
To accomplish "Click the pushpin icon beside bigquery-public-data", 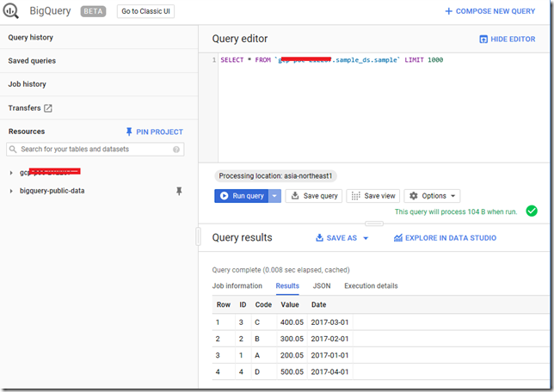I will (x=179, y=191).
